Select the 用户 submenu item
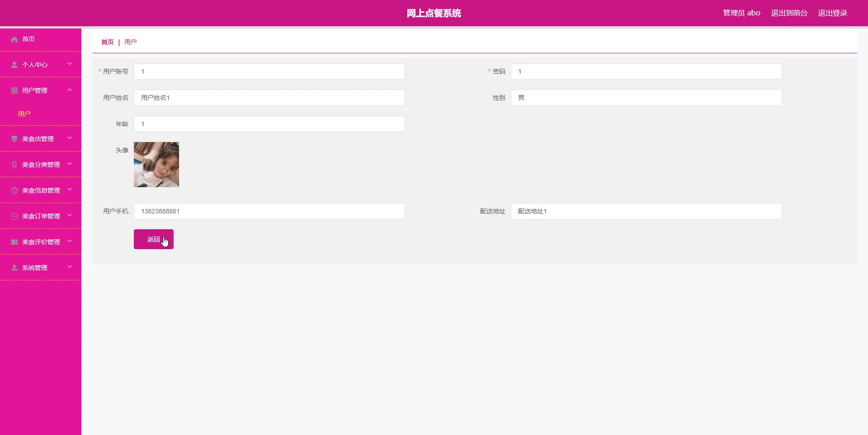 tap(24, 114)
